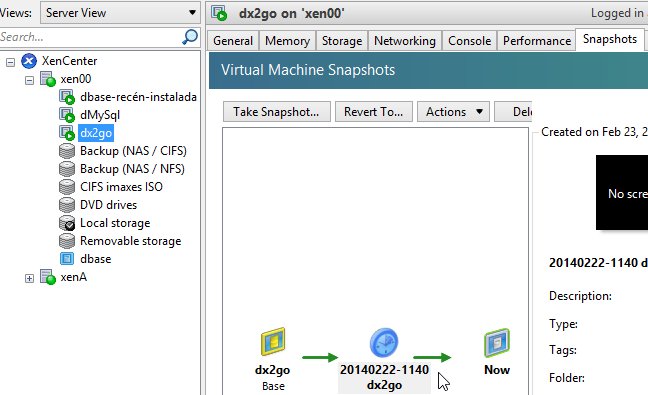Click the 'Folder:' field label
The image size is (648, 395).
point(567,378)
